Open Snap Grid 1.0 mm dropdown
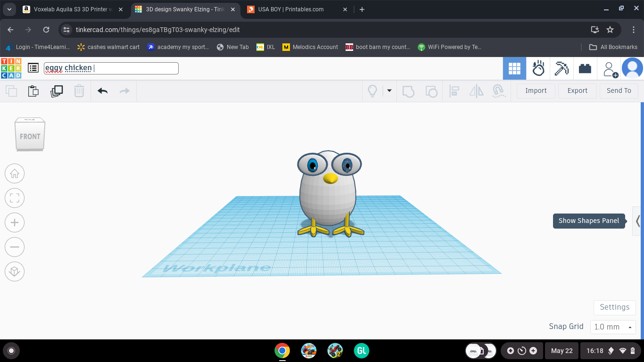 click(613, 327)
